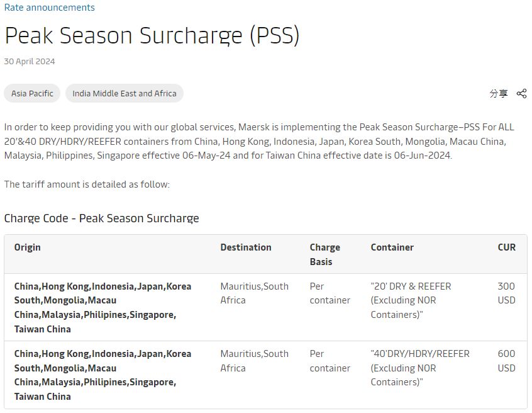Click the 600 USD amount cell
The width and height of the screenshot is (532, 413).
click(x=507, y=361)
